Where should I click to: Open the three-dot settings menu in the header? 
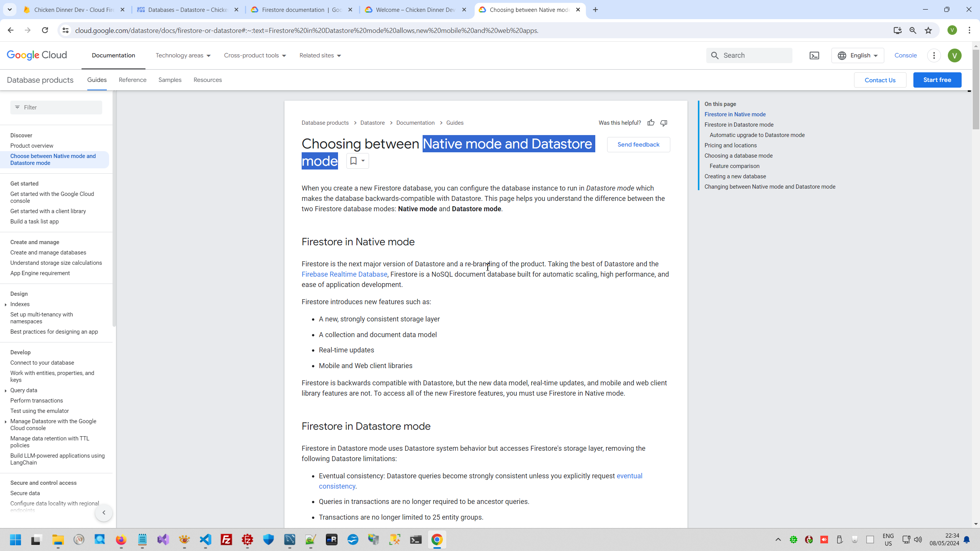(934, 55)
